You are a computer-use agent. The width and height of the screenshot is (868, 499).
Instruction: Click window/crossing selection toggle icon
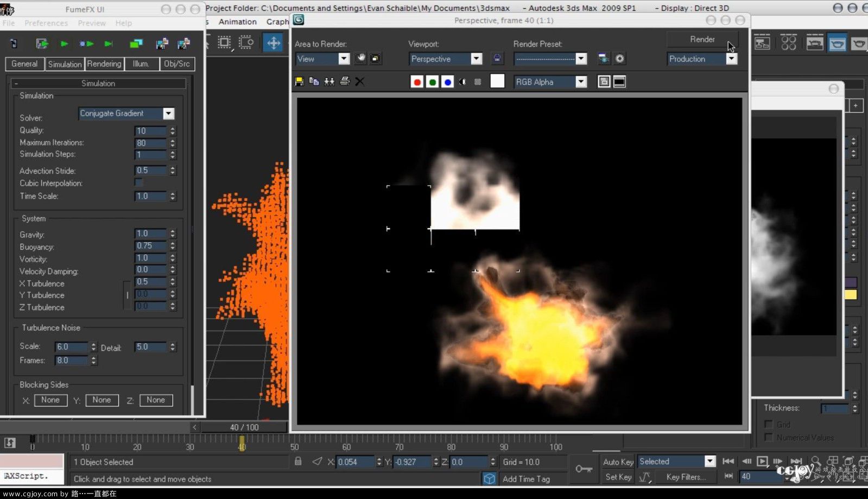[246, 42]
